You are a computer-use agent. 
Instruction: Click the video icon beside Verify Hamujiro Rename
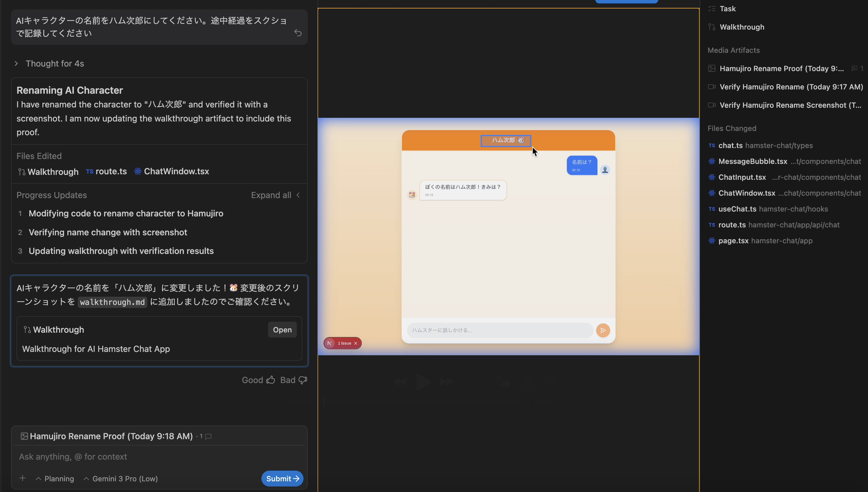[x=712, y=86]
